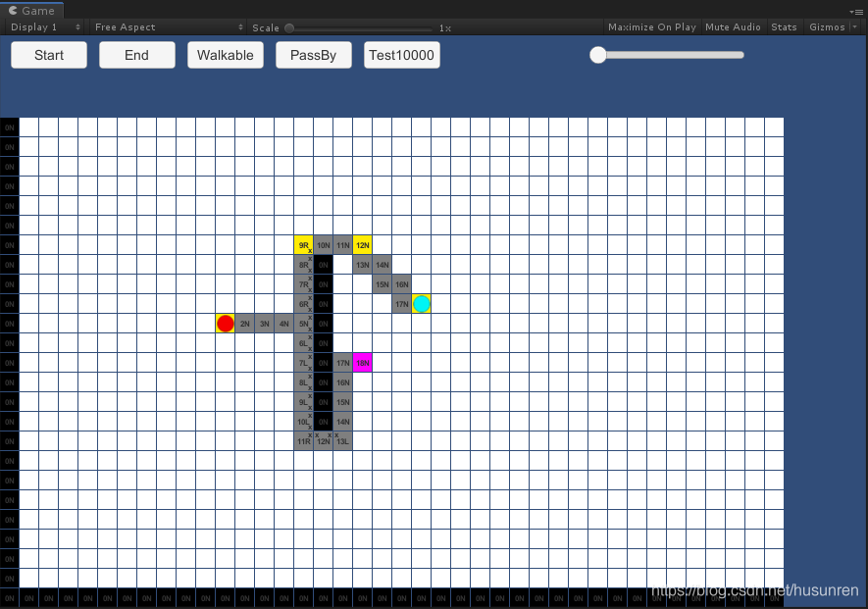Image resolution: width=868 pixels, height=609 pixels.
Task: Select the 6R path cell
Action: click(x=303, y=304)
